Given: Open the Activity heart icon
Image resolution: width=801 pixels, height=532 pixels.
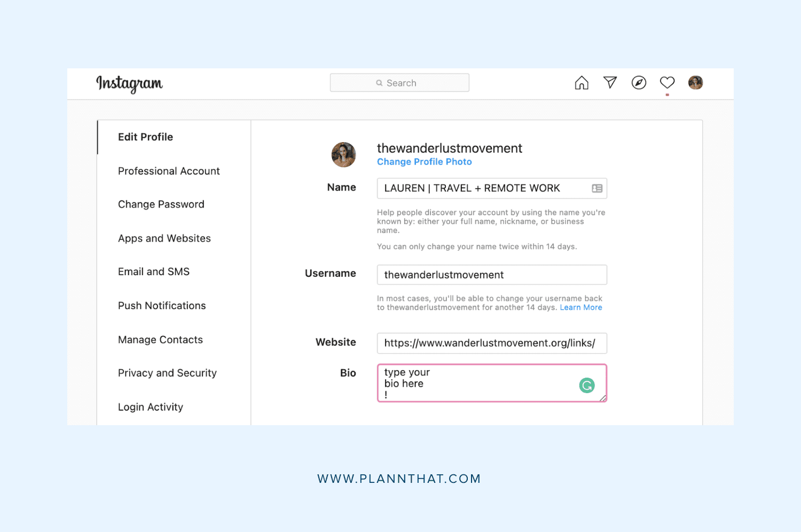Looking at the screenshot, I should (667, 82).
